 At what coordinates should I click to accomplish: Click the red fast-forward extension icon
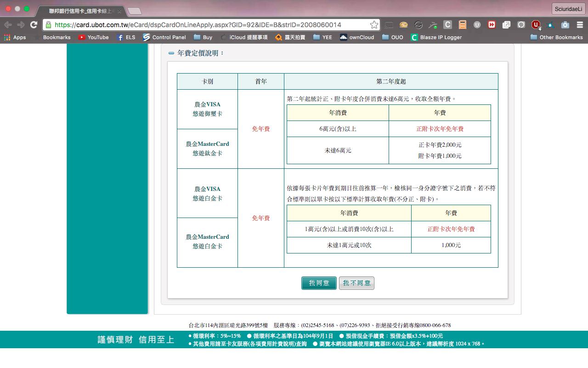point(492,25)
